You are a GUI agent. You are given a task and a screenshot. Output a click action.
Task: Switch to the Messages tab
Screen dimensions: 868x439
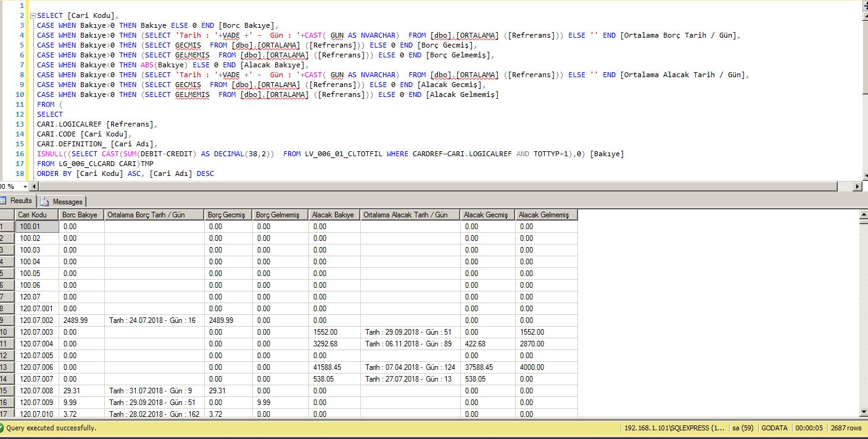click(x=67, y=201)
